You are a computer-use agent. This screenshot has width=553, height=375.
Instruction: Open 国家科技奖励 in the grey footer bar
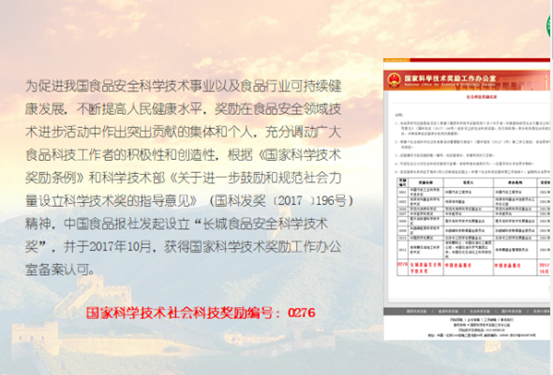417,311
